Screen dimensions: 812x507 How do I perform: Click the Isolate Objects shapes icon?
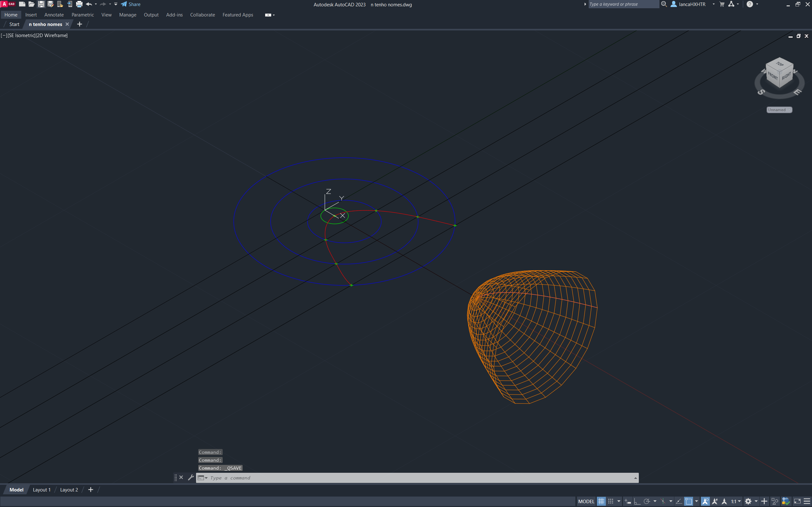(775, 501)
